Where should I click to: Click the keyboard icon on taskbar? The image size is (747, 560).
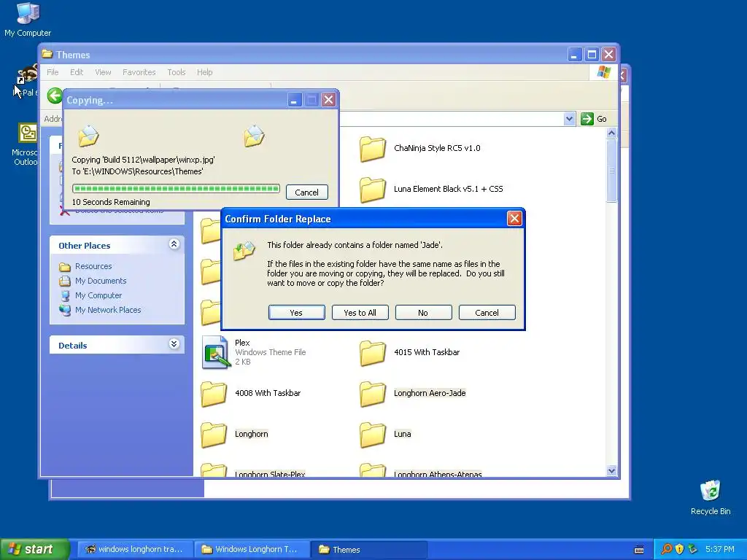coord(639,550)
